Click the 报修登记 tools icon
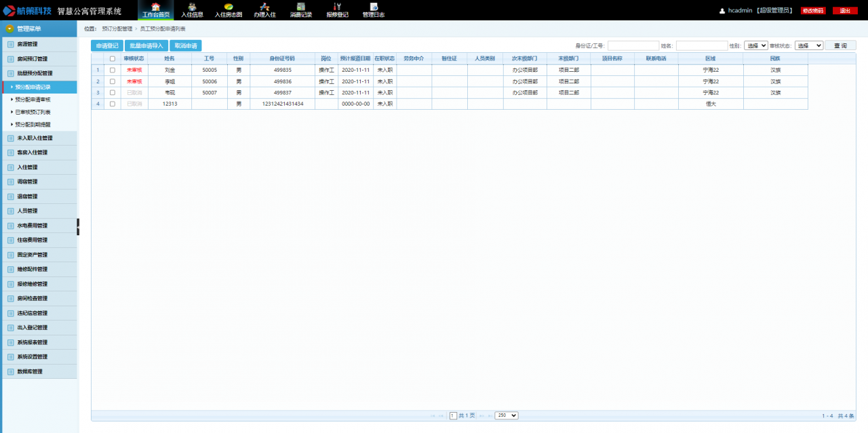 click(x=337, y=7)
